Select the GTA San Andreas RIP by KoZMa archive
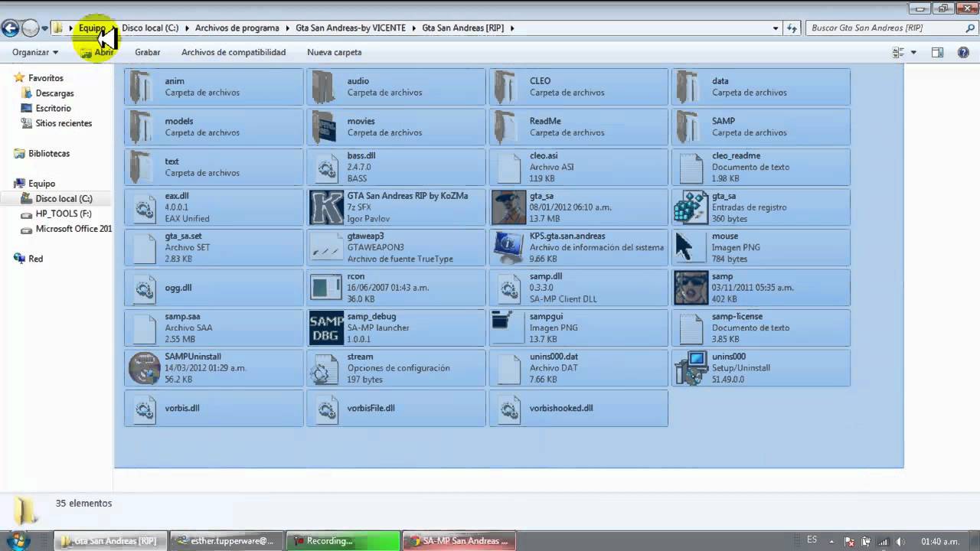Image resolution: width=980 pixels, height=551 pixels. 396,207
